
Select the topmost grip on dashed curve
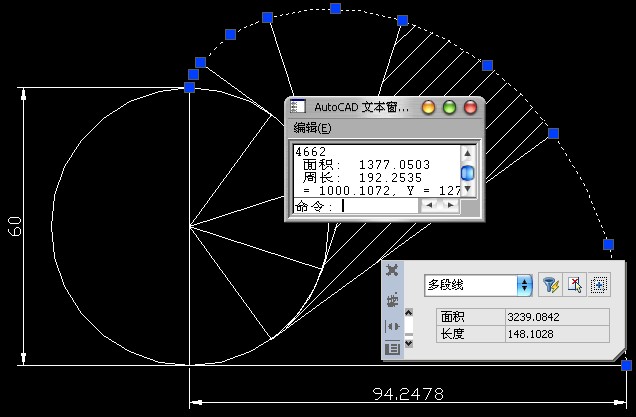click(335, 8)
